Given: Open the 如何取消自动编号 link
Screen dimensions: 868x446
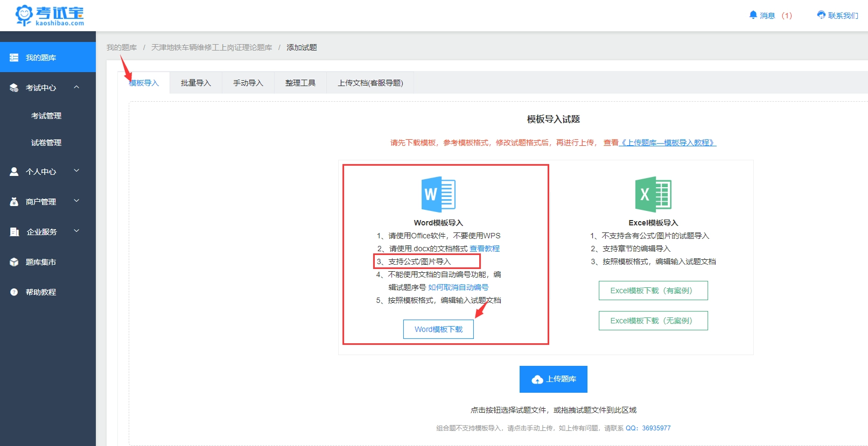Looking at the screenshot, I should coord(458,287).
